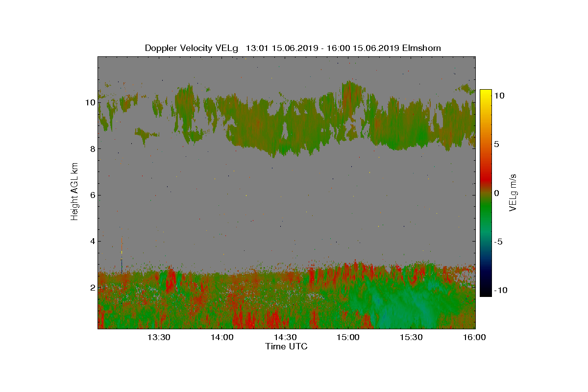Click the 16:00 time axis label
The height and width of the screenshot is (392, 588).
point(475,337)
